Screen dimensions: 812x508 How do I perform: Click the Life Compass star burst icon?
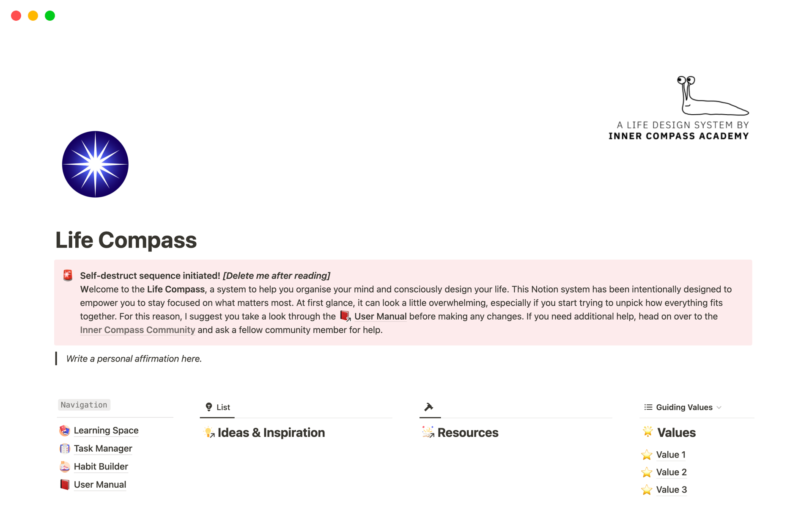(x=95, y=165)
